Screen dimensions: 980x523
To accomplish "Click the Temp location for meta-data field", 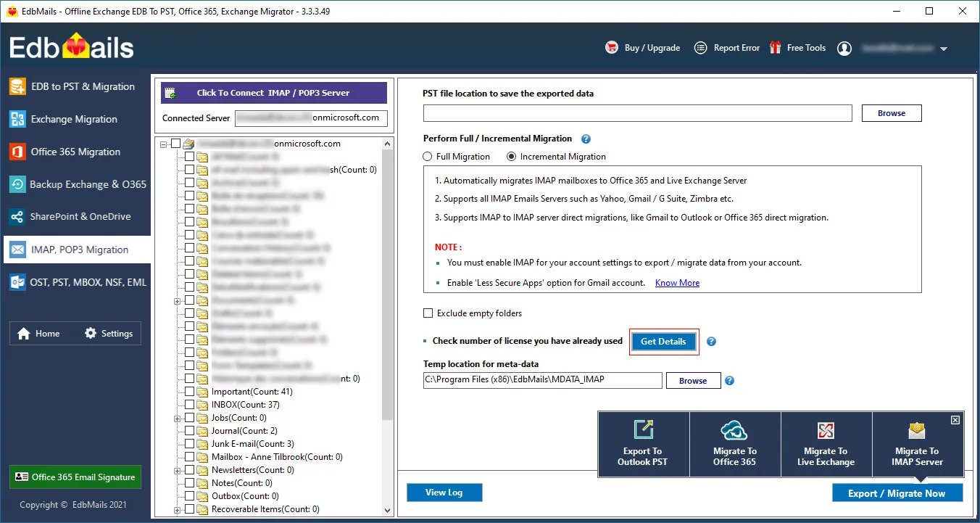I will click(543, 380).
